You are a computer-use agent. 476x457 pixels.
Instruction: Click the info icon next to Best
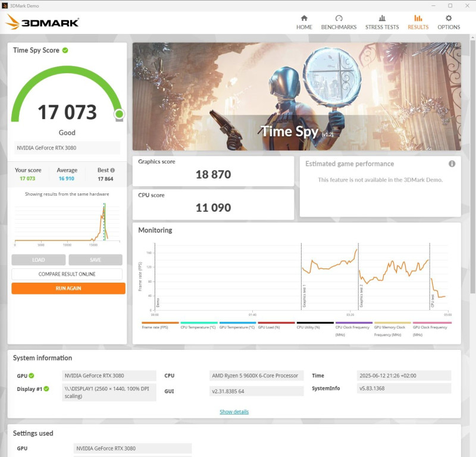(112, 170)
